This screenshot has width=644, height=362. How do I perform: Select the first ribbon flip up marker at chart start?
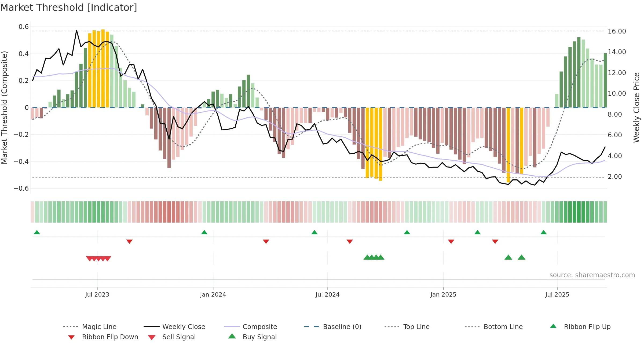coord(37,232)
